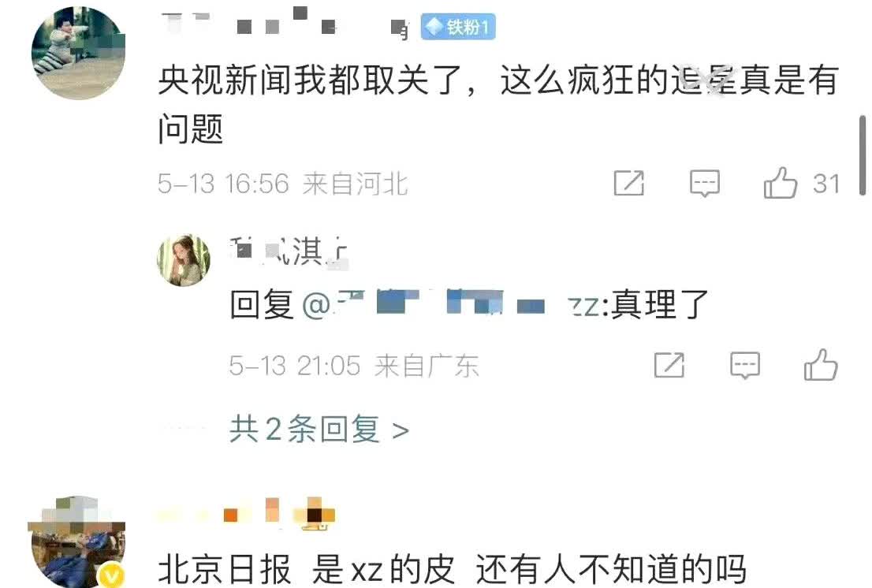The image size is (872, 588).
Task: Tap the comment text about 北京日报
Action: 452,570
